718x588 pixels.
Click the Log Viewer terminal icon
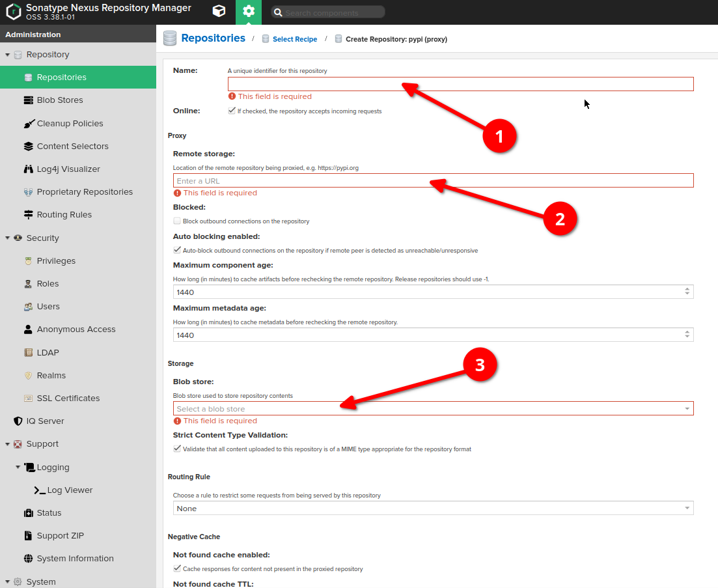(x=40, y=490)
